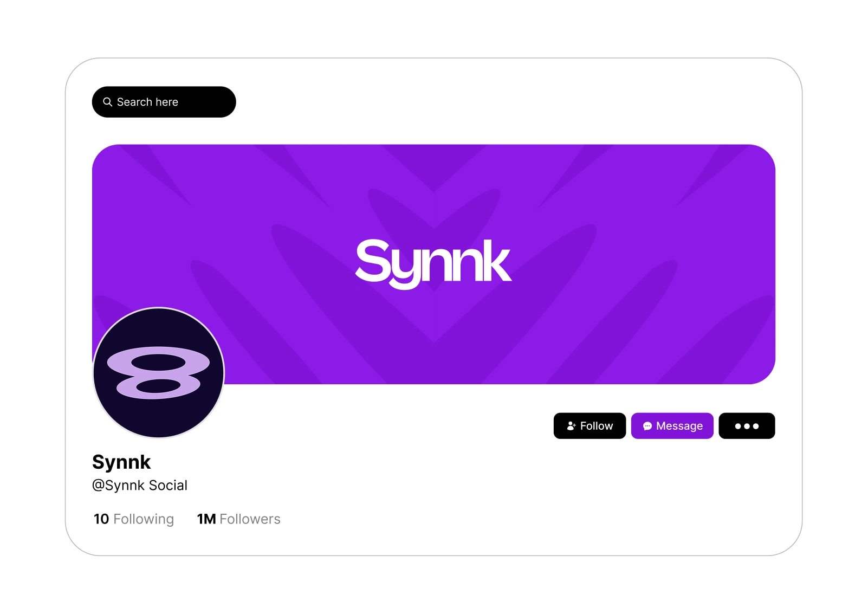
Task: Open the 1M Followers list
Action: [238, 519]
